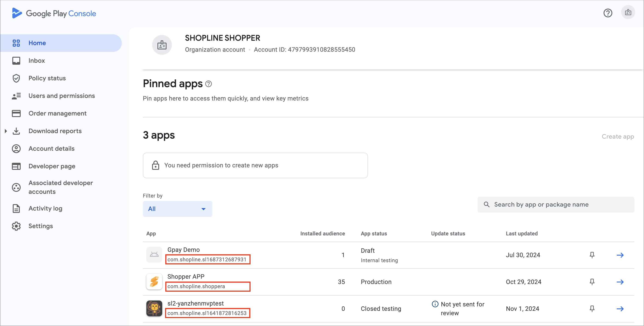
Task: Click the Shopper APP app name
Action: click(186, 277)
